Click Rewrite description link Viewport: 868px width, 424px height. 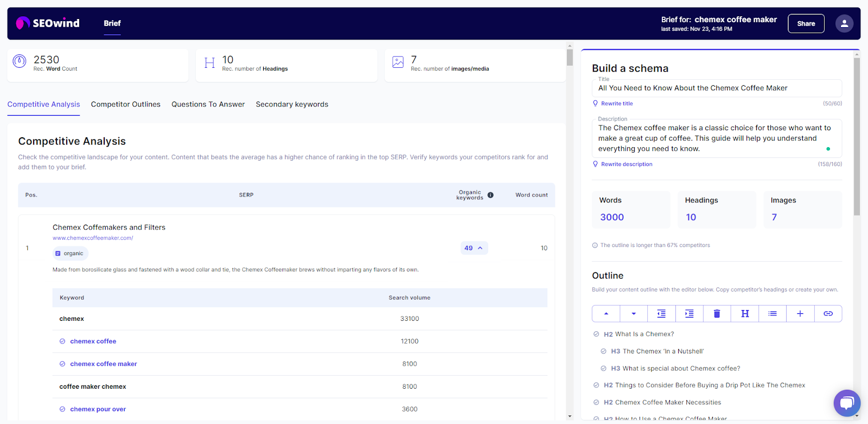pyautogui.click(x=627, y=164)
